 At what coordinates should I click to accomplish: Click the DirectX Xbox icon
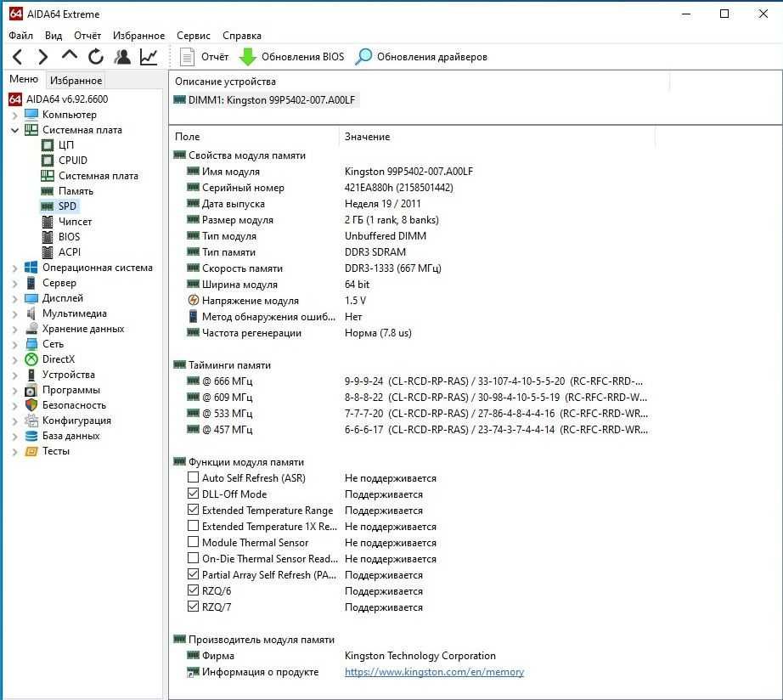31,359
